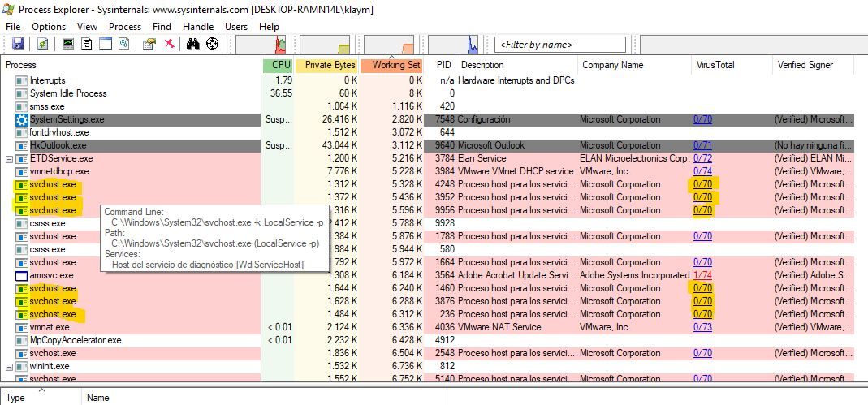Open VirusTotal 1/74 result for armsvc.exe

(x=702, y=275)
